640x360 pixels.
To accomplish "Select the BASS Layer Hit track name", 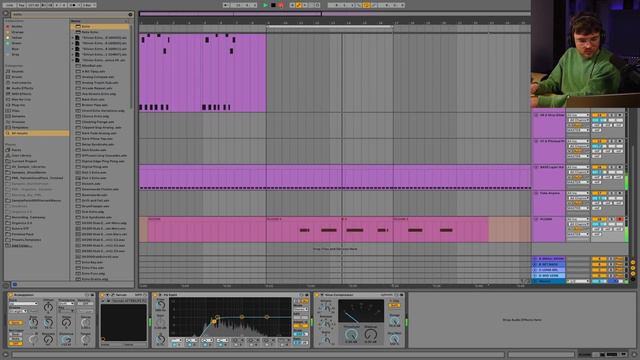I will click(552, 167).
